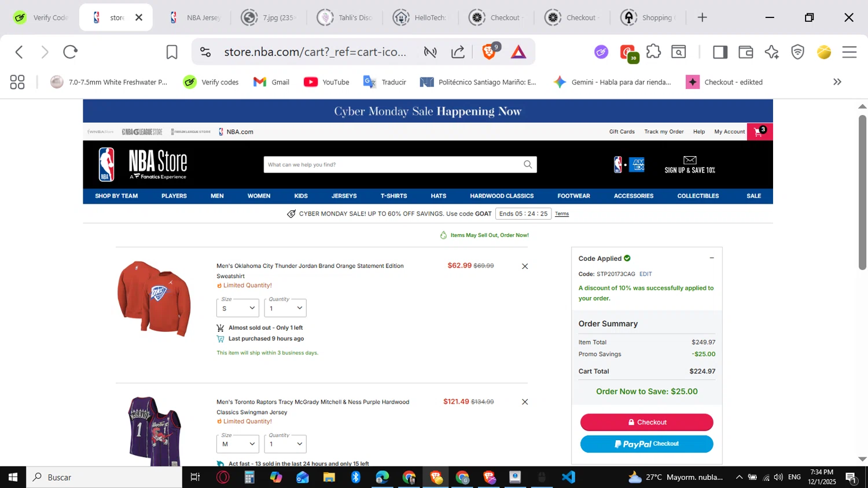Open Brave Shields lion icon
This screenshot has width=868, height=488.
[490, 52]
